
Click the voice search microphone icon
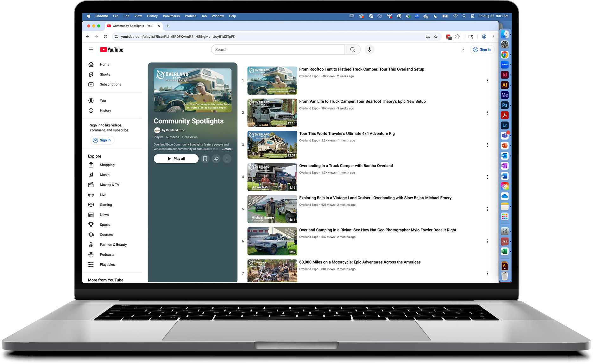369,49
